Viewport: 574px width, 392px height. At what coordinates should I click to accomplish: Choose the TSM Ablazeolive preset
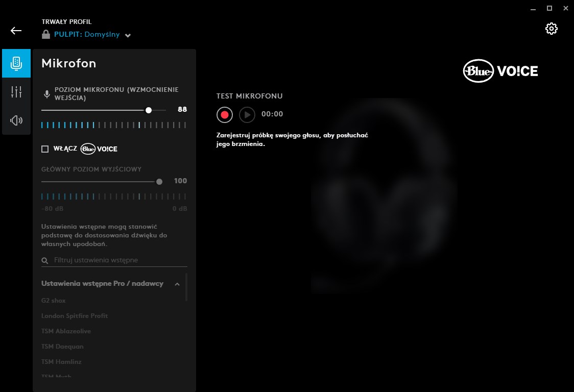pos(66,331)
